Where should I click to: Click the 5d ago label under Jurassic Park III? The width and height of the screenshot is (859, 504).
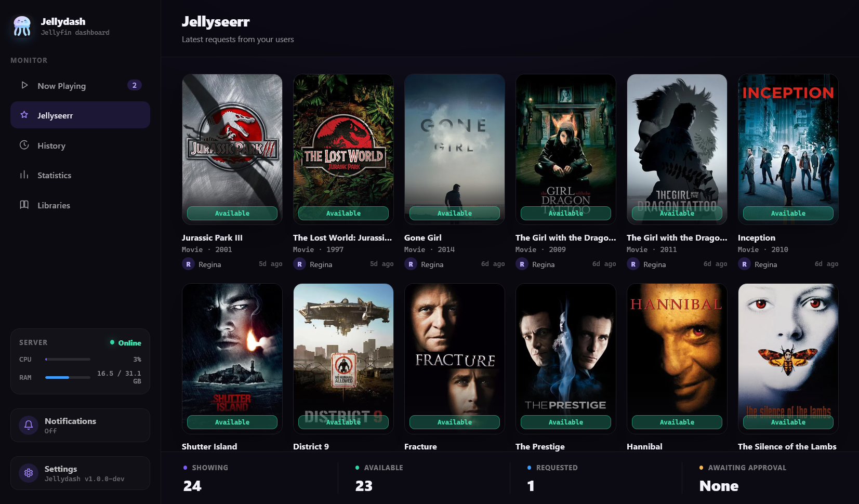click(271, 264)
